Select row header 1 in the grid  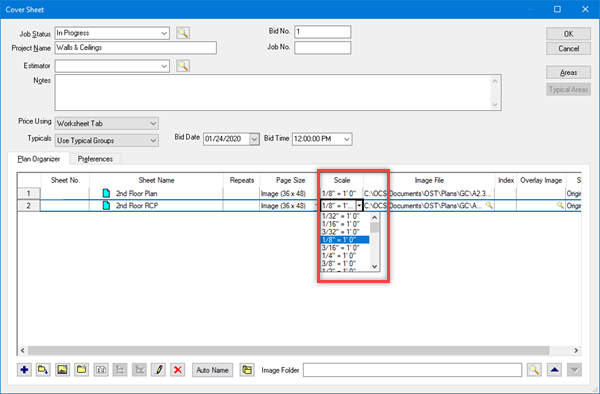[29, 193]
